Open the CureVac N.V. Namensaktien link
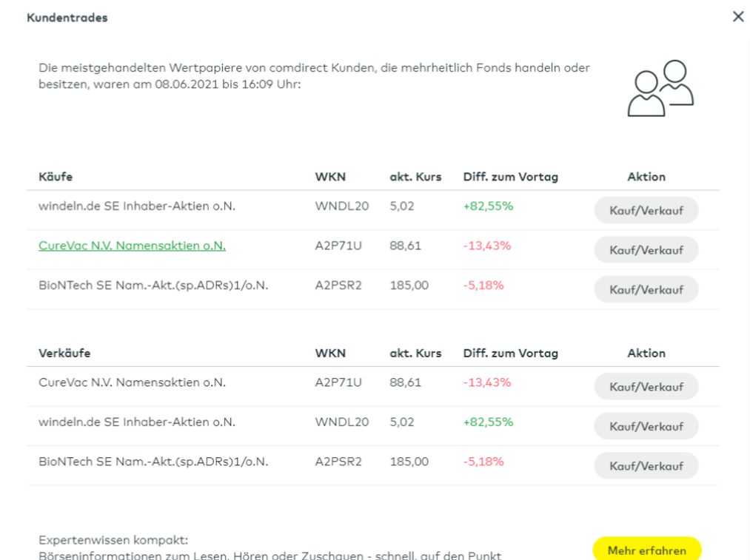This screenshot has height=560, width=750. click(x=132, y=246)
